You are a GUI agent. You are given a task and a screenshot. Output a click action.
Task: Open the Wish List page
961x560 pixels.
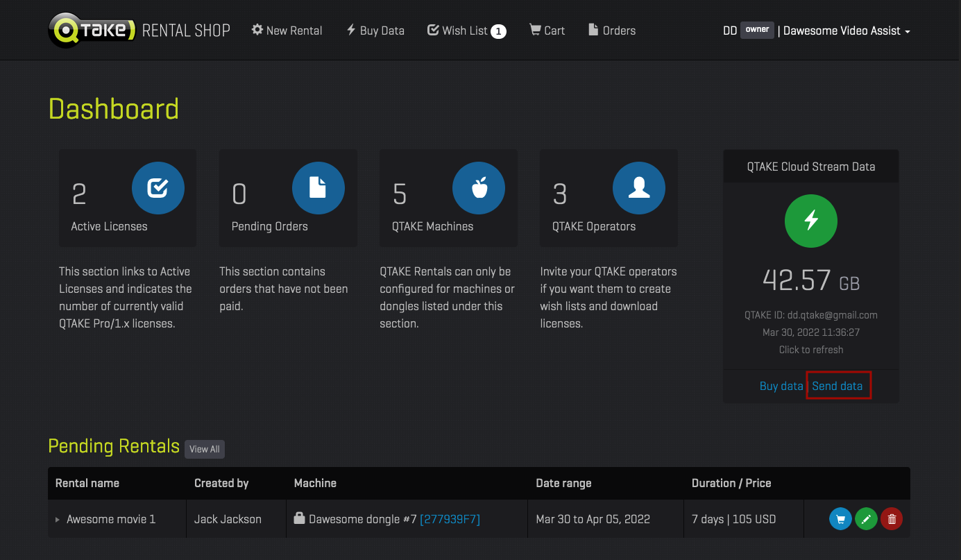tap(458, 31)
